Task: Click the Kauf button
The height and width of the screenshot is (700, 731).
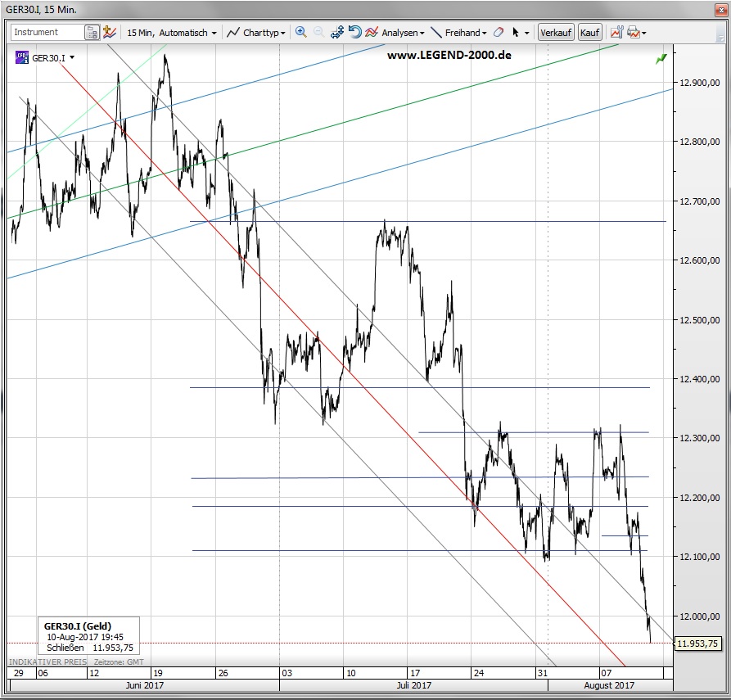Action: [x=589, y=33]
